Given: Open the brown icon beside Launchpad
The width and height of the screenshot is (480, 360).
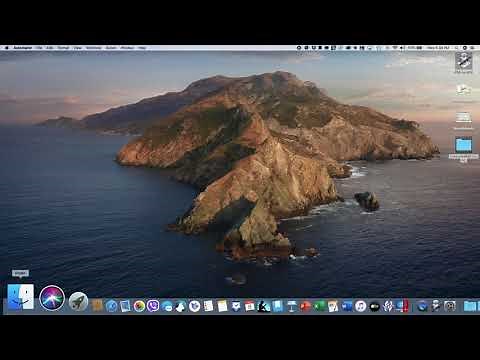Looking at the screenshot, I should [97, 306].
